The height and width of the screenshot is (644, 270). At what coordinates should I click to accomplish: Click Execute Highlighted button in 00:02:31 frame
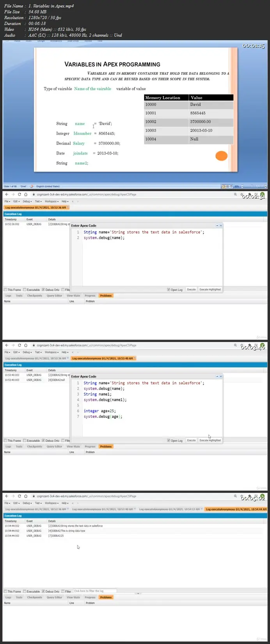[x=210, y=290]
